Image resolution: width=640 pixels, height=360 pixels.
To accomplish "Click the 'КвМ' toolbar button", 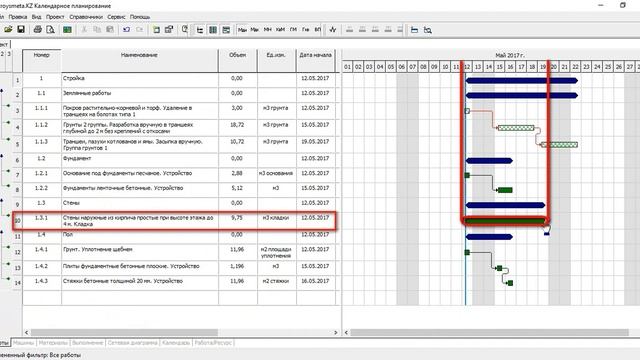I will (x=280, y=30).
